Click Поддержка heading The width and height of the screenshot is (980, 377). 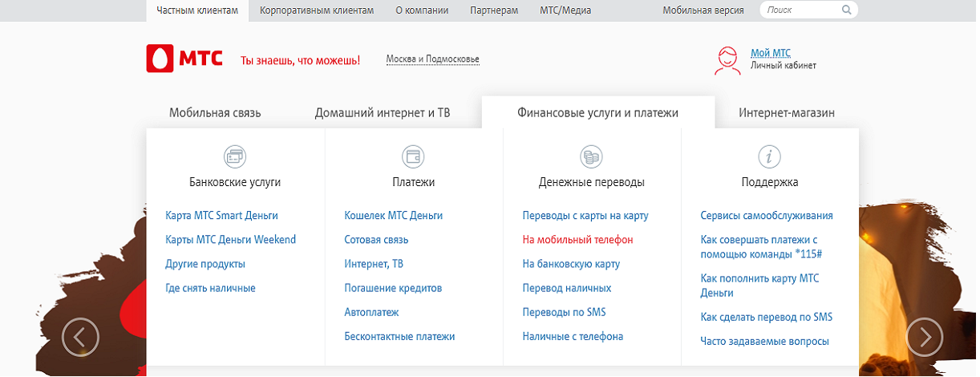(770, 182)
